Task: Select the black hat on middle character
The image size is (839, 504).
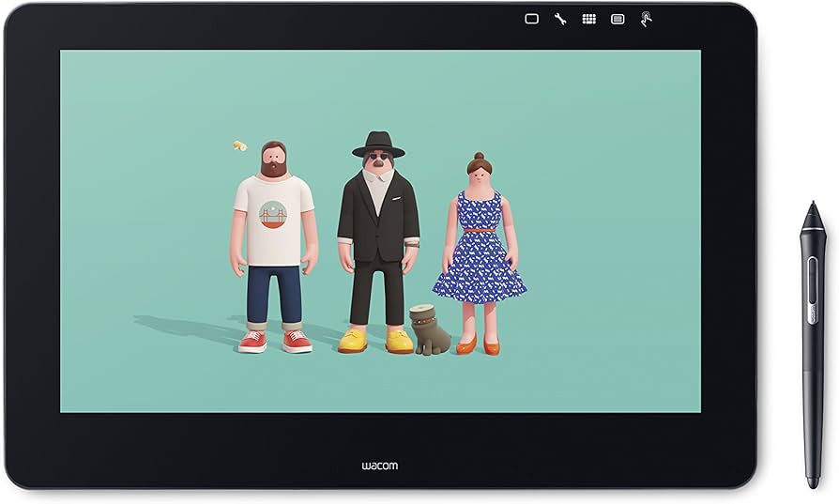Action: [x=378, y=145]
